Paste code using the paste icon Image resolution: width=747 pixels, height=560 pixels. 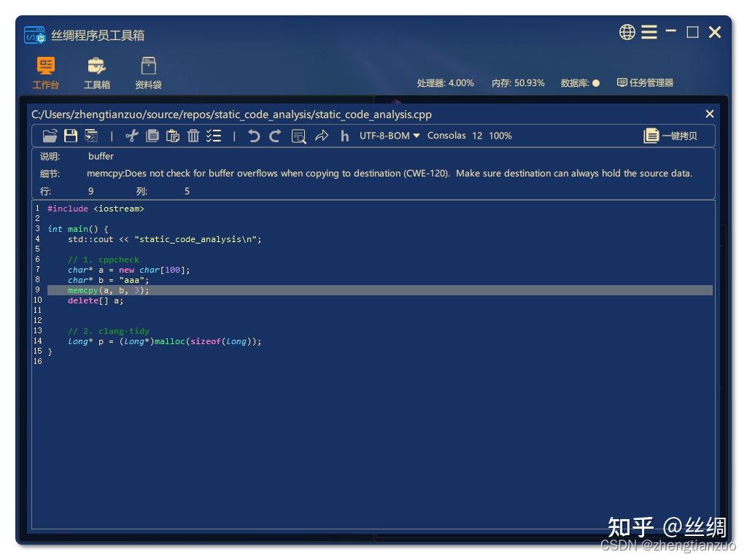point(173,136)
